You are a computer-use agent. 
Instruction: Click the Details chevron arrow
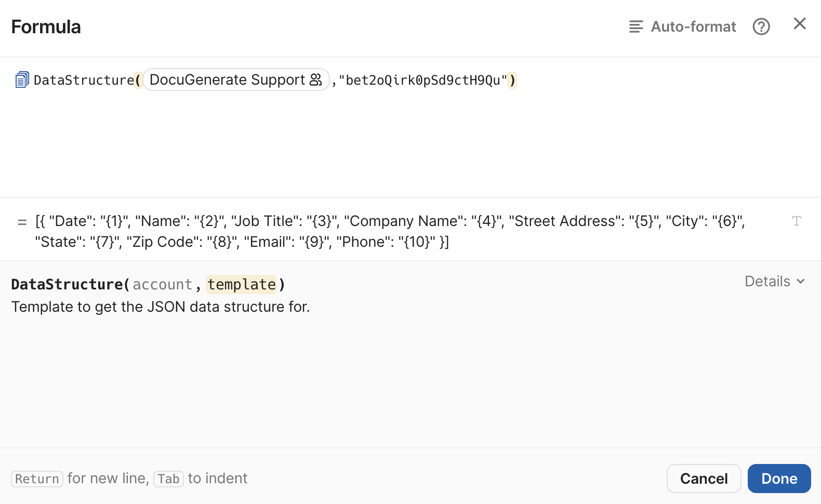pyautogui.click(x=800, y=281)
